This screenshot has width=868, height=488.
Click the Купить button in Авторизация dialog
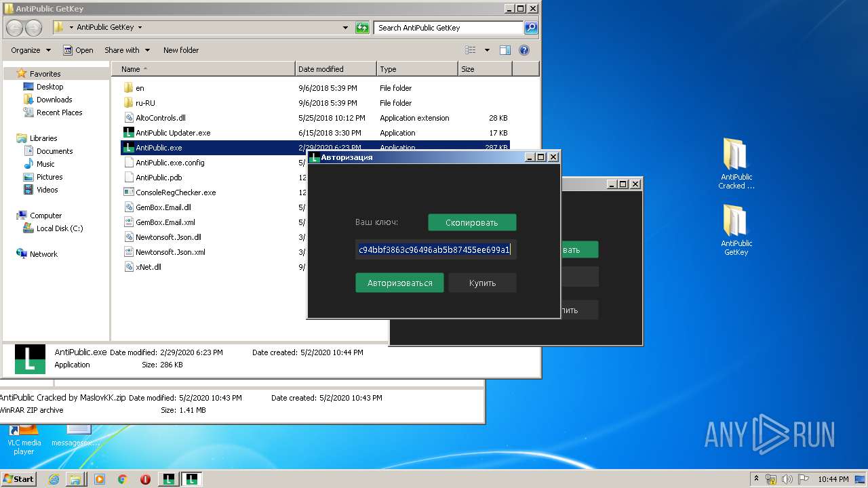(x=482, y=283)
